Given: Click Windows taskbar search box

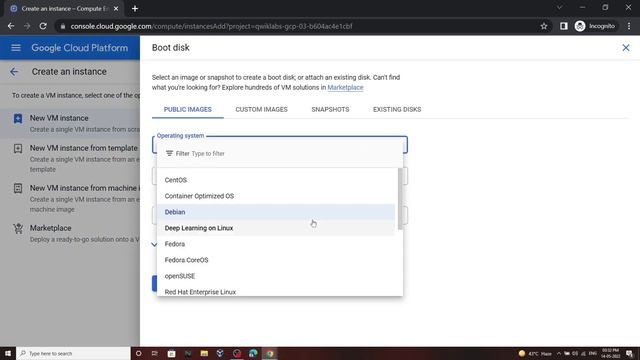Looking at the screenshot, I should tap(73, 353).
